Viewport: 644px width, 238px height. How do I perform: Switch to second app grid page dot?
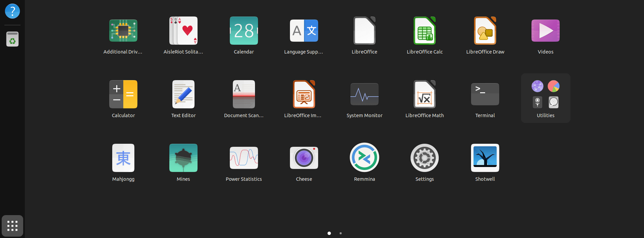point(341,233)
